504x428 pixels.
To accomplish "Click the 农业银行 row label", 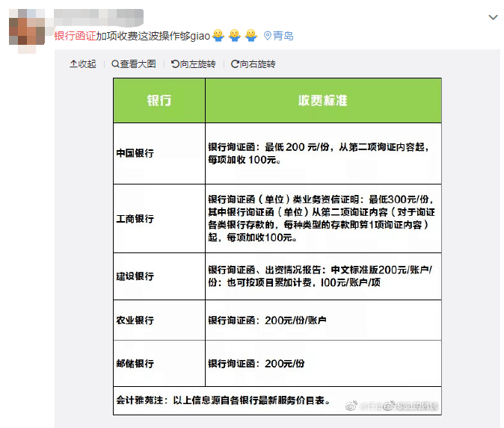I will click(135, 320).
